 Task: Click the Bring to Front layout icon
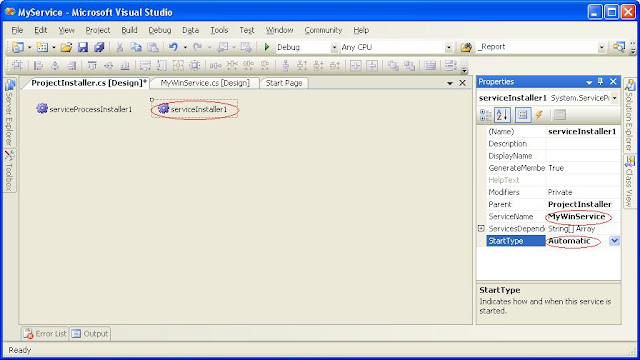(x=393, y=65)
